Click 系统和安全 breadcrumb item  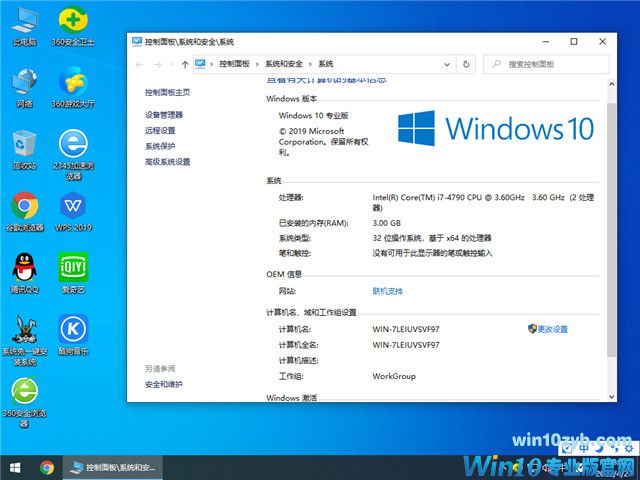(284, 64)
